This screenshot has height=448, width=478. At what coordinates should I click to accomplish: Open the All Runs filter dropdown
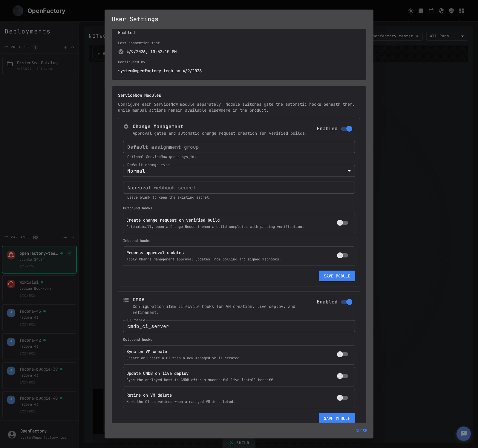click(x=447, y=36)
